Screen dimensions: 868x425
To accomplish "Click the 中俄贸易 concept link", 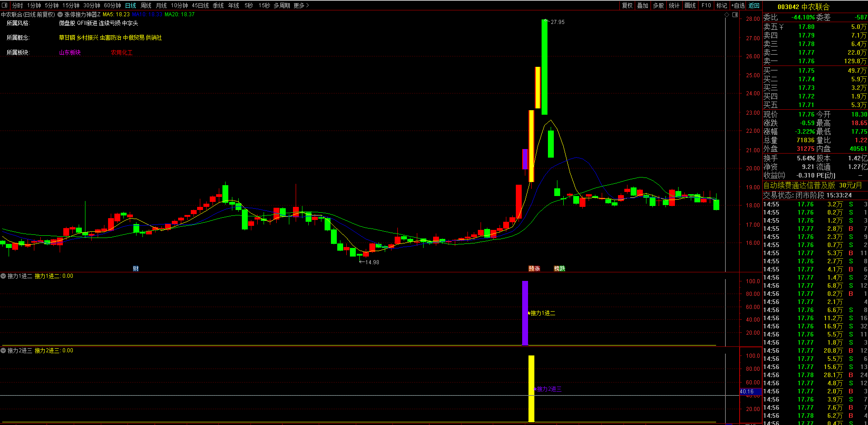I will pos(134,37).
